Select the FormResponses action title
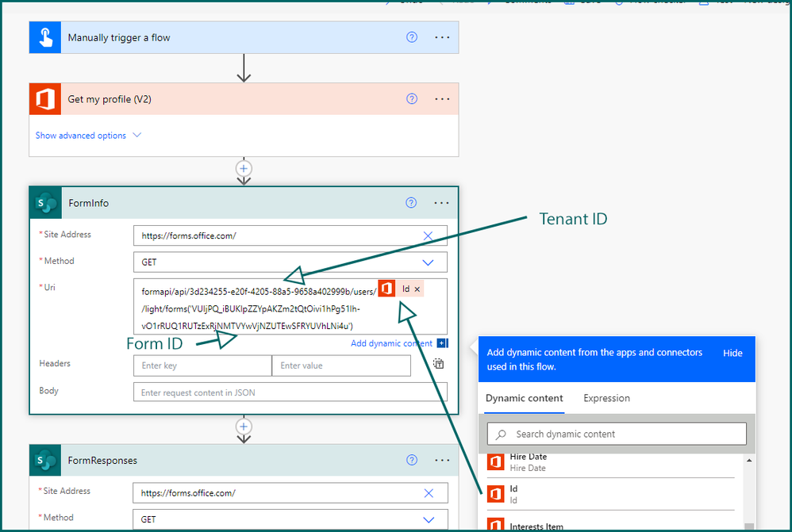The height and width of the screenshot is (532, 792). [x=102, y=461]
